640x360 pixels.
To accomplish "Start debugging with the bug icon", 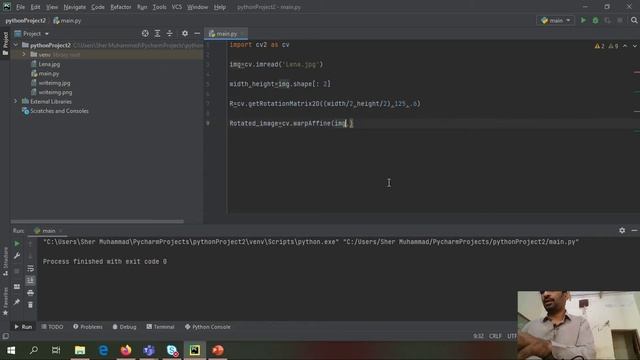I will (595, 20).
